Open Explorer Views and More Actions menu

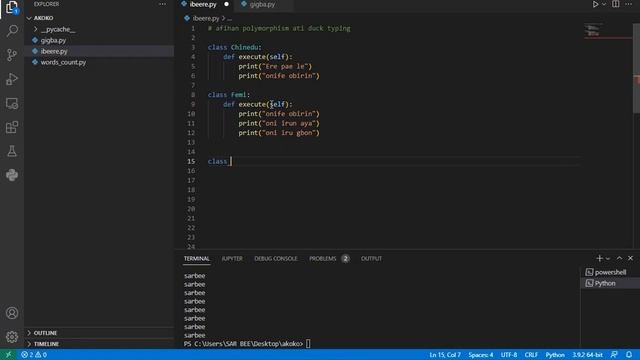click(162, 4)
